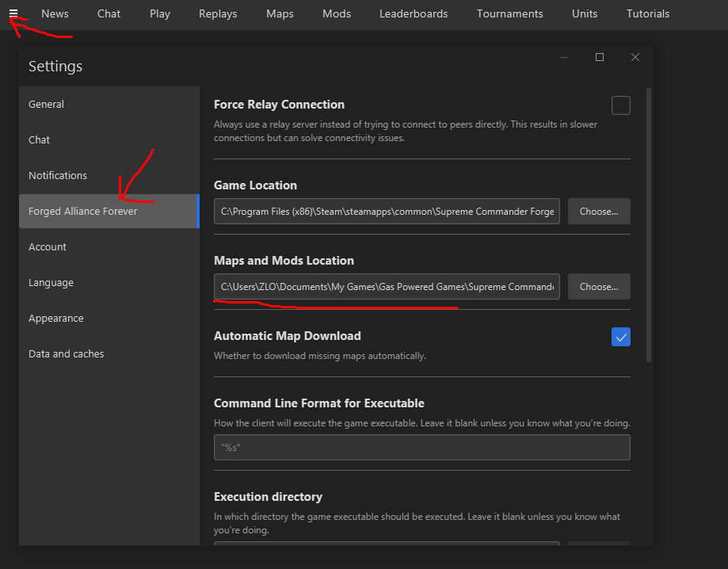Screen dimensions: 728x569
Task: View the Leaderboards tab
Action: click(x=414, y=14)
